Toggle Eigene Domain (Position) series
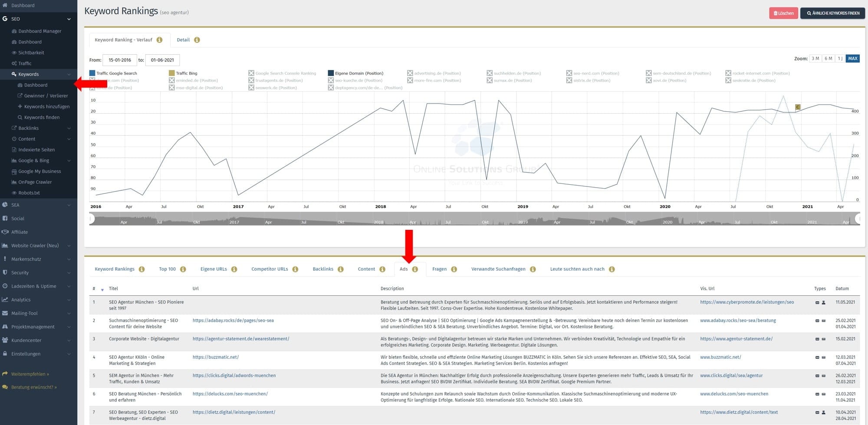This screenshot has width=868, height=425. click(x=356, y=73)
